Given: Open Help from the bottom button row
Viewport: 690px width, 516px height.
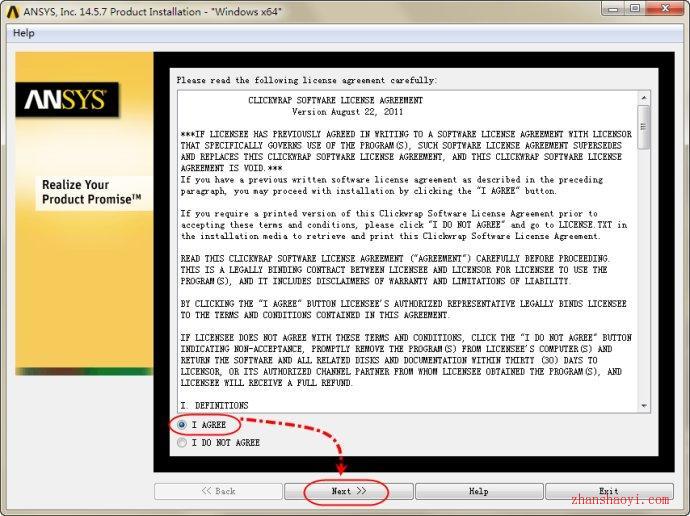Looking at the screenshot, I should coord(479,491).
